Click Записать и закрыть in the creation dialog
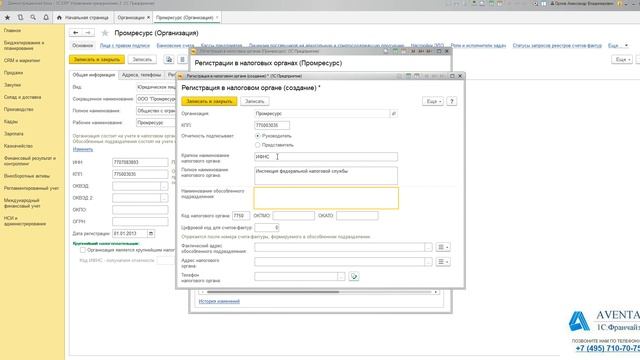The height and width of the screenshot is (360, 640). (x=209, y=101)
